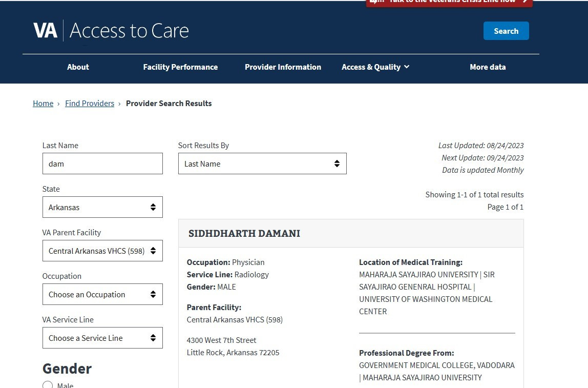The width and height of the screenshot is (588, 388).
Task: Click the 'Occupation: Physician' text
Action: coord(225,262)
